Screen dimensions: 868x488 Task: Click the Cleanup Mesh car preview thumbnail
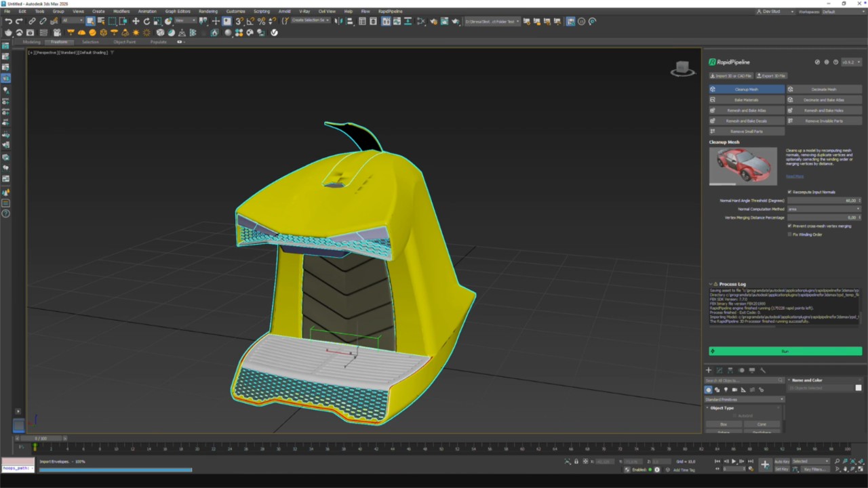tap(743, 166)
